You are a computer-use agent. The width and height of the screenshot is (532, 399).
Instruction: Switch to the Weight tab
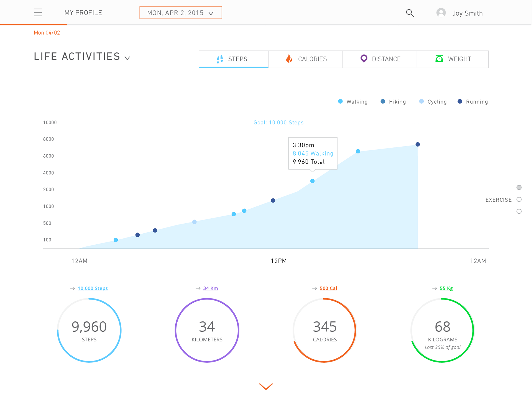point(453,59)
